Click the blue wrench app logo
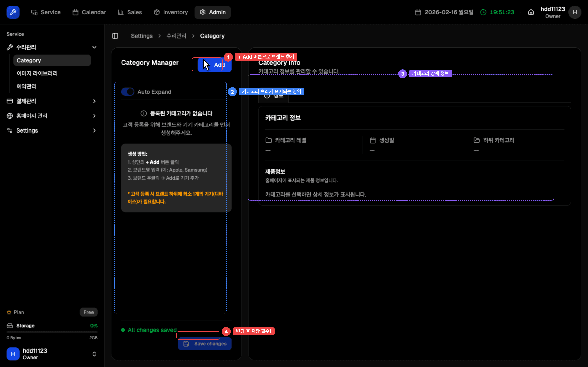 (x=13, y=12)
